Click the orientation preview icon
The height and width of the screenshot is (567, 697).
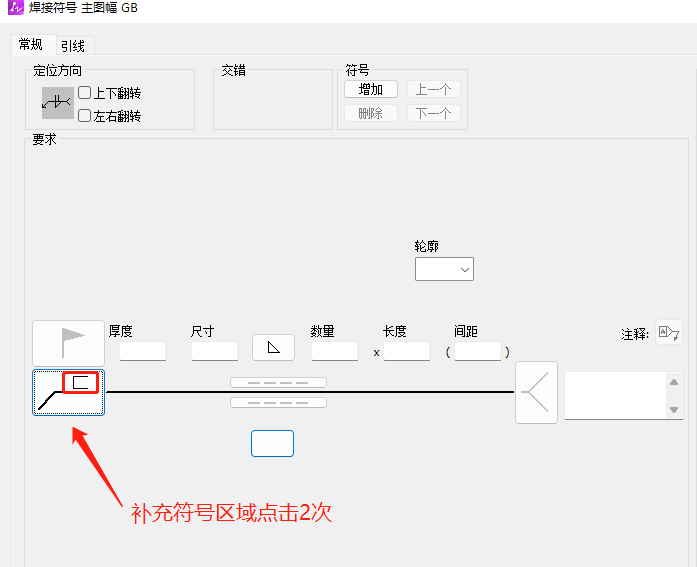[58, 103]
